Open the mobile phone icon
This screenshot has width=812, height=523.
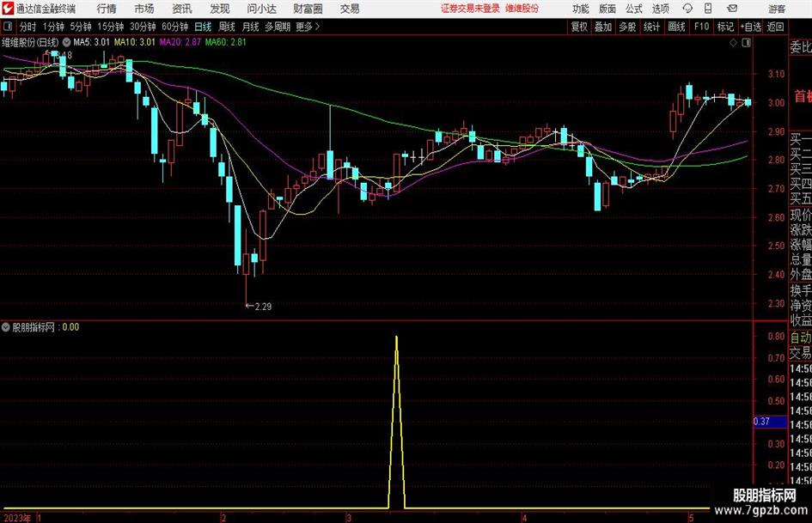(708, 9)
